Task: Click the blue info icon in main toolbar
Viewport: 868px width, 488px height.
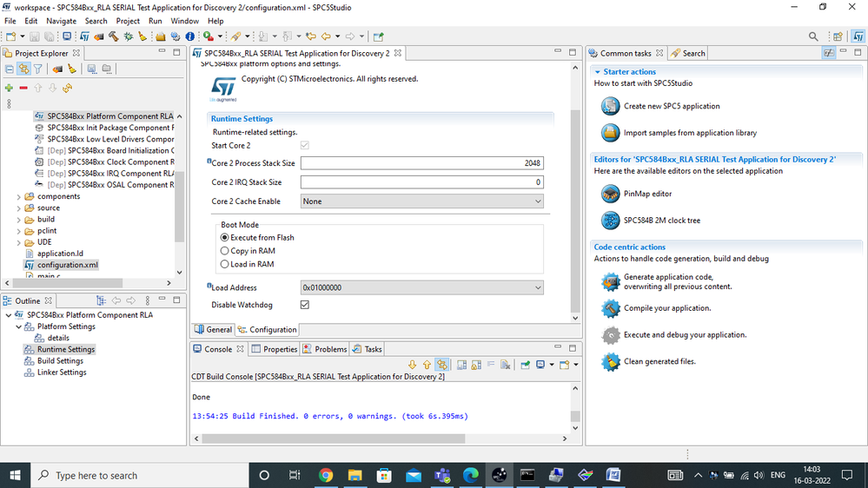Action: click(x=190, y=36)
